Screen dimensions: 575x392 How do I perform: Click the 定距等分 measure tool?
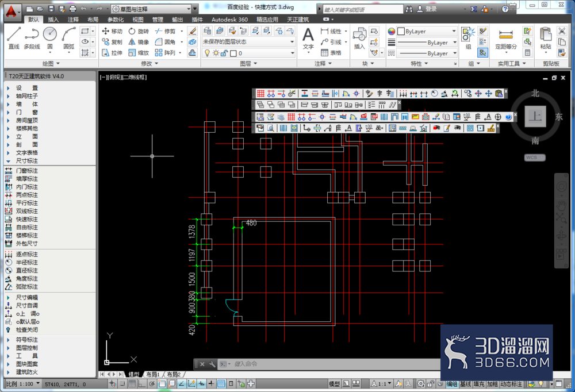click(x=505, y=39)
